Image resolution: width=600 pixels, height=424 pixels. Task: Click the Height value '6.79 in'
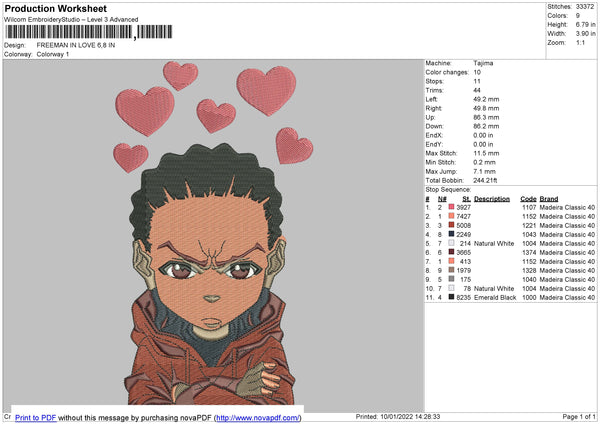coord(585,24)
